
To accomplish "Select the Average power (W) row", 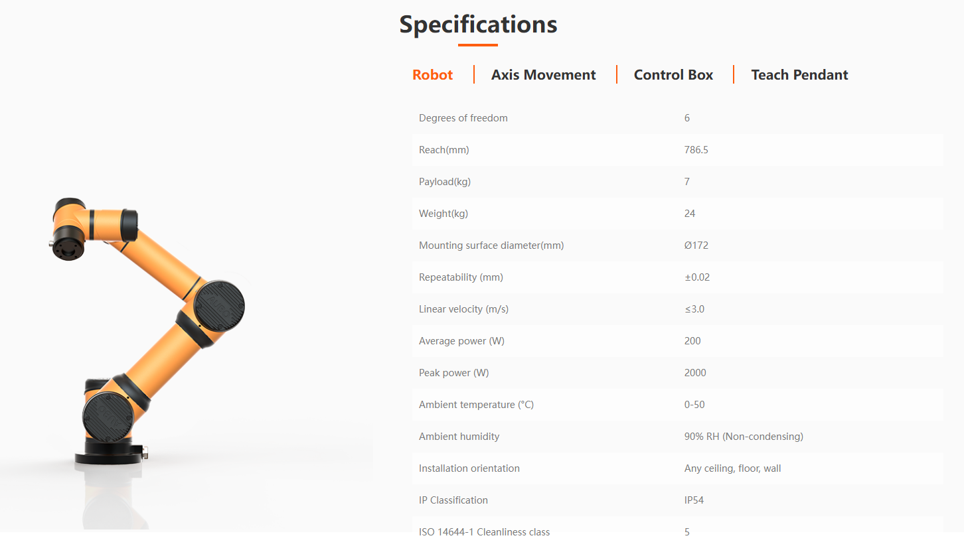I will coord(677,341).
